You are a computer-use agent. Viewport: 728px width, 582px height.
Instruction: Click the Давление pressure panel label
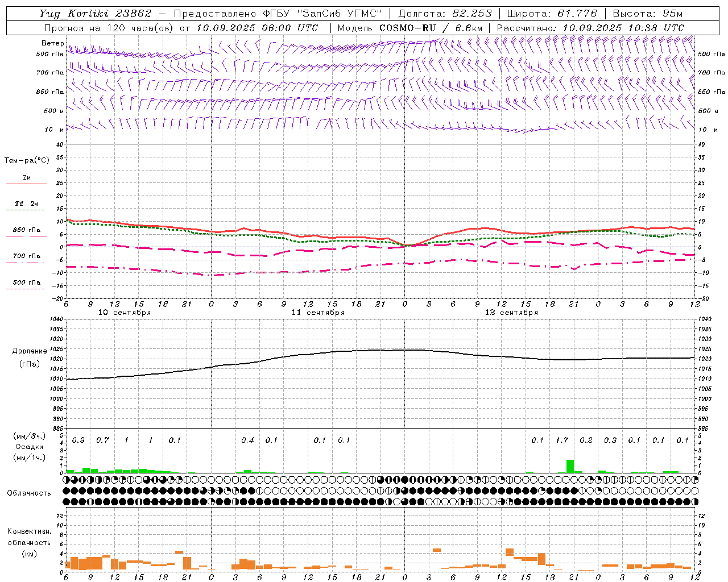(30, 351)
